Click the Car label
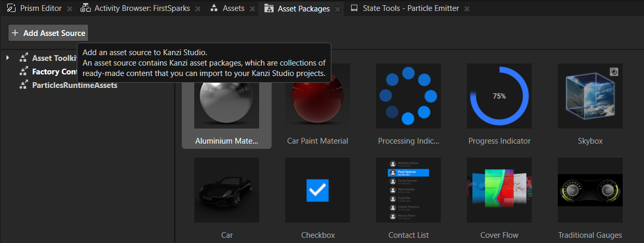Screen dimensions: 644x243 227,235
